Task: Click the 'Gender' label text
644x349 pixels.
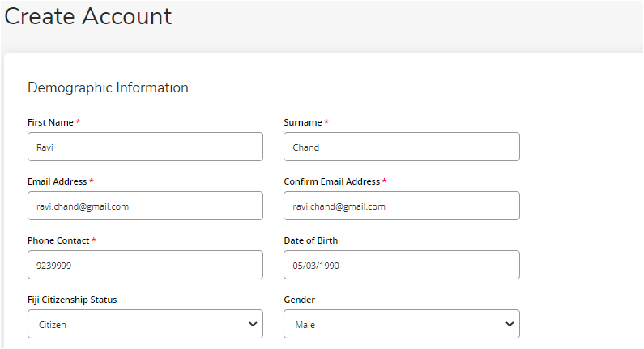Action: point(300,300)
